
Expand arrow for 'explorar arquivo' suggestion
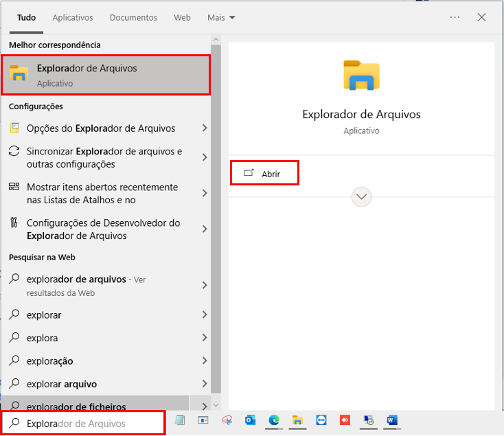[205, 383]
